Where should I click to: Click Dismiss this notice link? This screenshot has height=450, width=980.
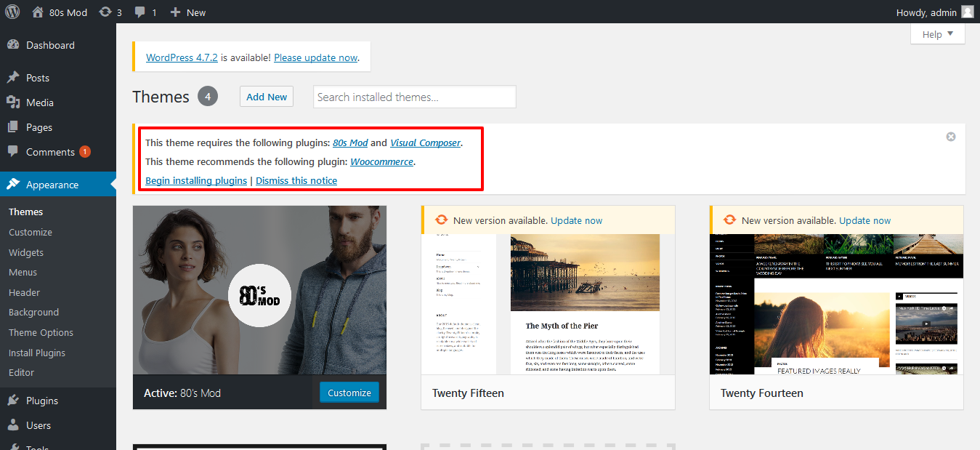pyautogui.click(x=296, y=180)
